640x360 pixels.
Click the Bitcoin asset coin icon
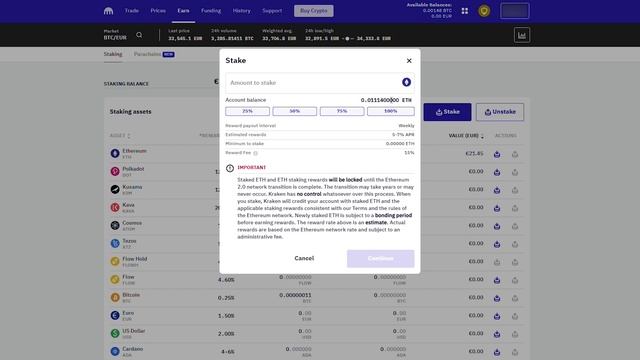(115, 297)
